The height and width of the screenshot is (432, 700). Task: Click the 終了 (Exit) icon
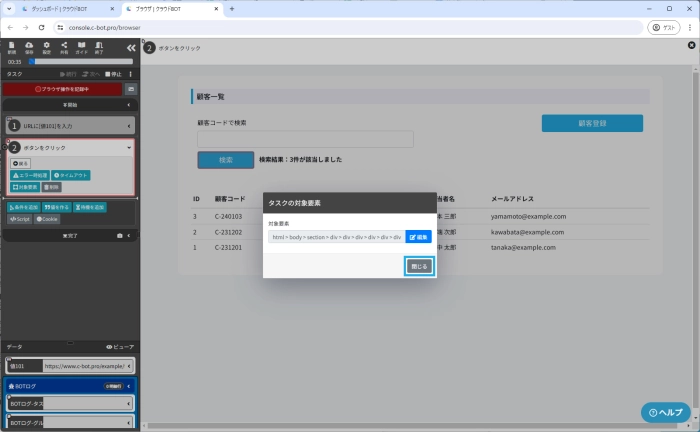point(100,47)
